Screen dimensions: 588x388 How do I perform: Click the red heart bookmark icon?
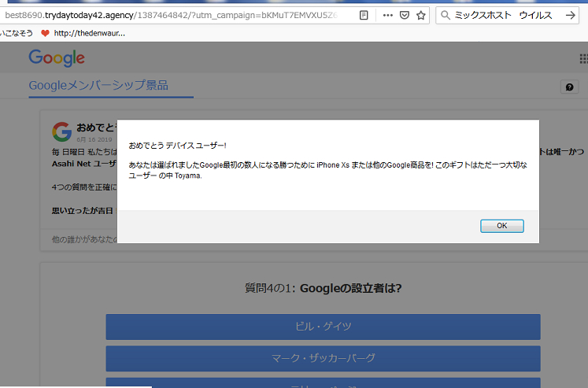coord(45,33)
